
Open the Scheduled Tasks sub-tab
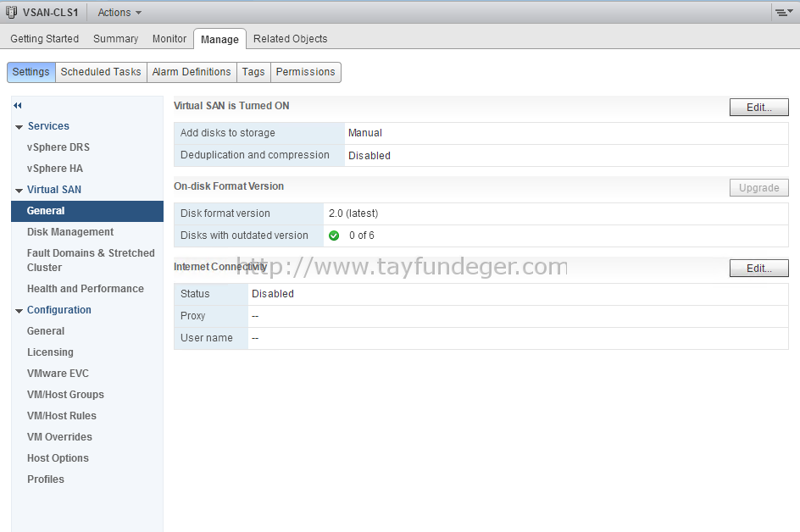(x=101, y=72)
